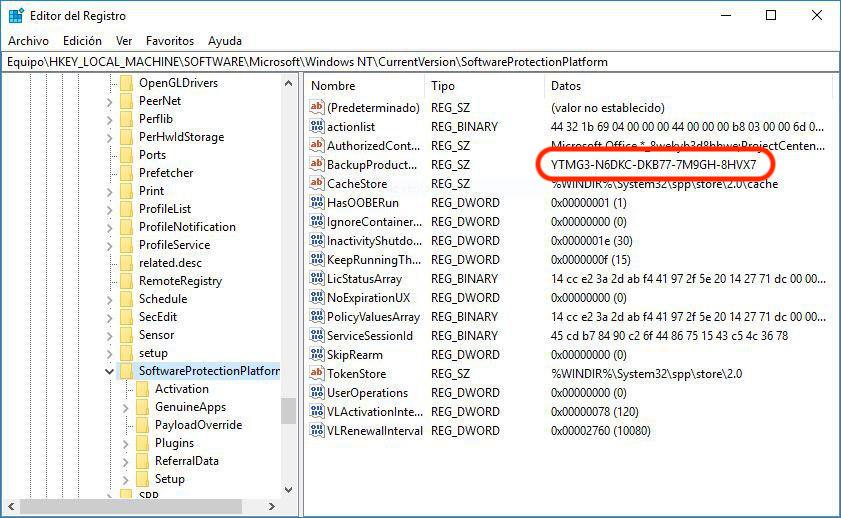Select the TokenStore string value icon
Screen dimensions: 841x518
317,374
